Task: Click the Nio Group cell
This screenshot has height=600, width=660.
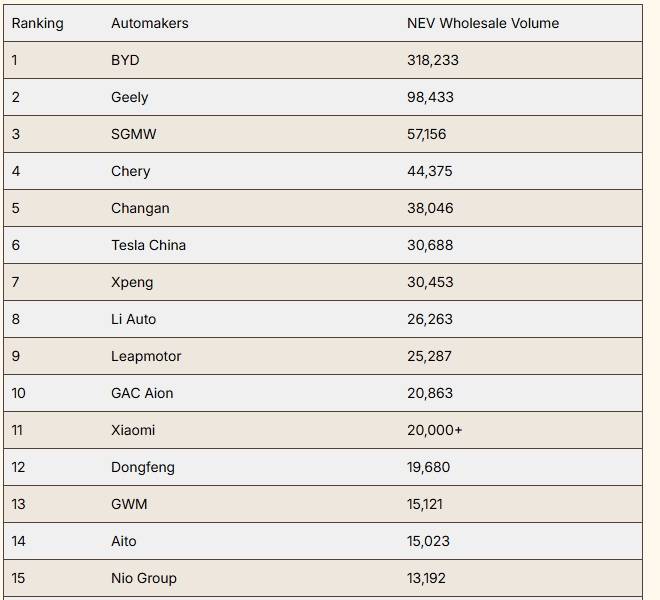Action: (x=144, y=578)
